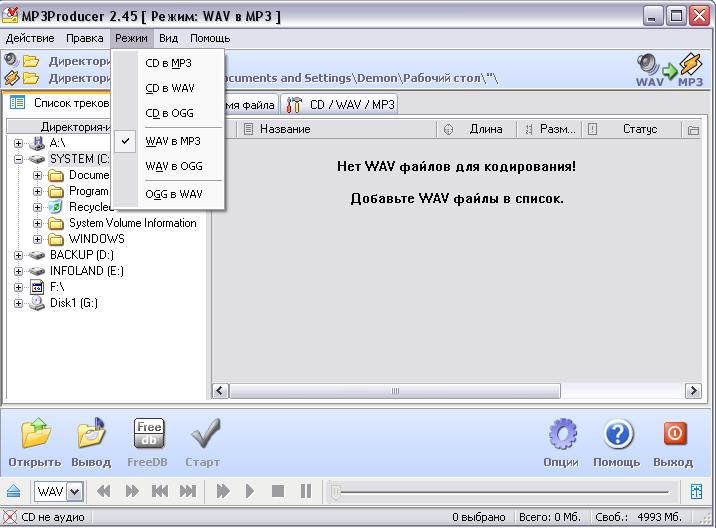This screenshot has width=716, height=528.
Task: Exit via the Выход power icon
Action: tap(674, 433)
